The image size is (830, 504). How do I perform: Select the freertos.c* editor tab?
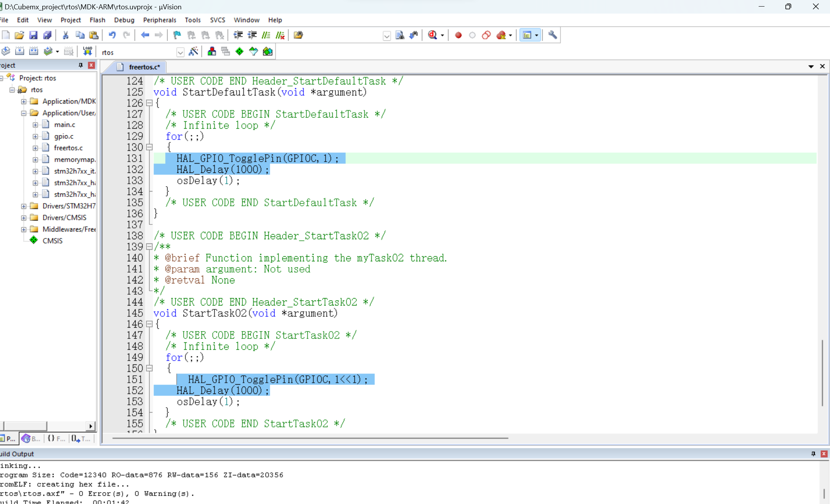[143, 67]
